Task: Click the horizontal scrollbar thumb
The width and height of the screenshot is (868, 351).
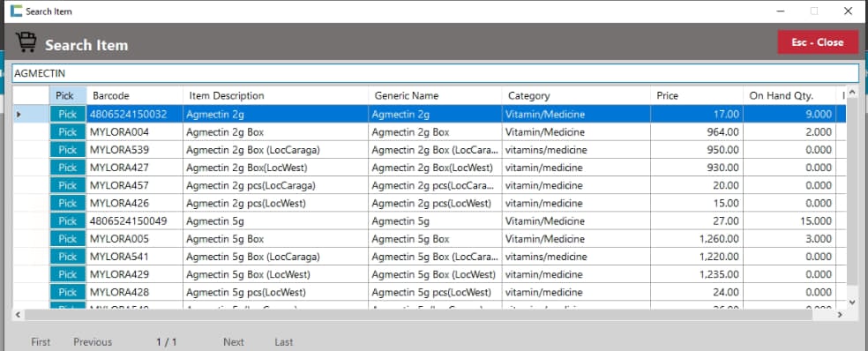Action: pyautogui.click(x=418, y=315)
